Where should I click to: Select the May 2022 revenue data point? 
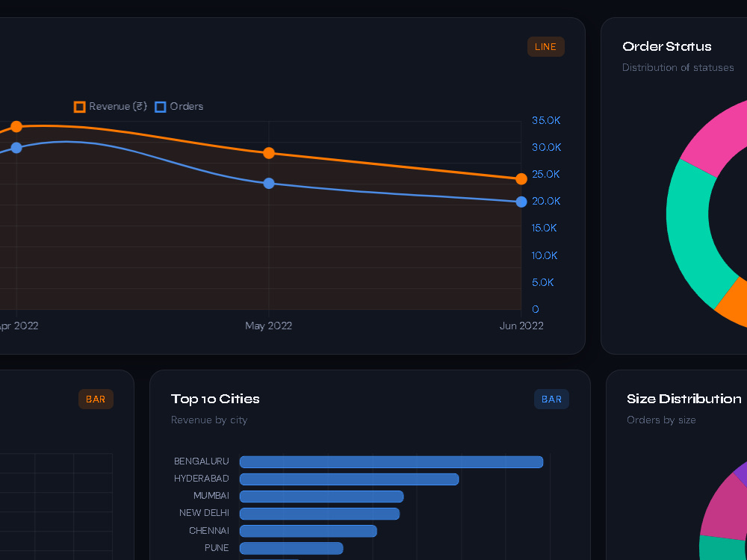269,153
